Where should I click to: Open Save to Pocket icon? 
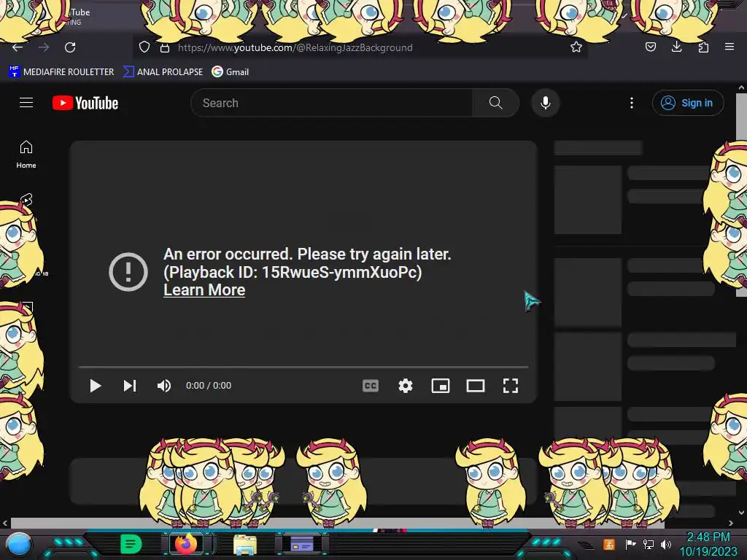click(x=651, y=47)
